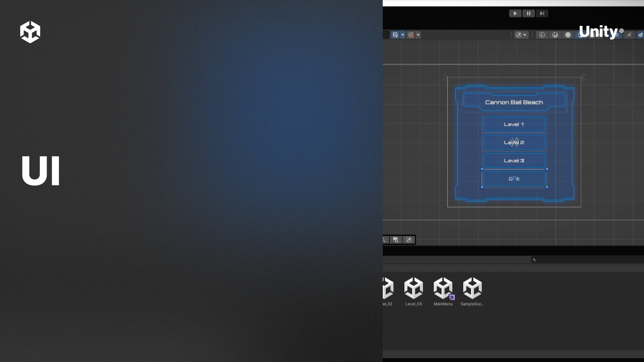Open the grid snapping dropdown arrow

click(x=402, y=35)
